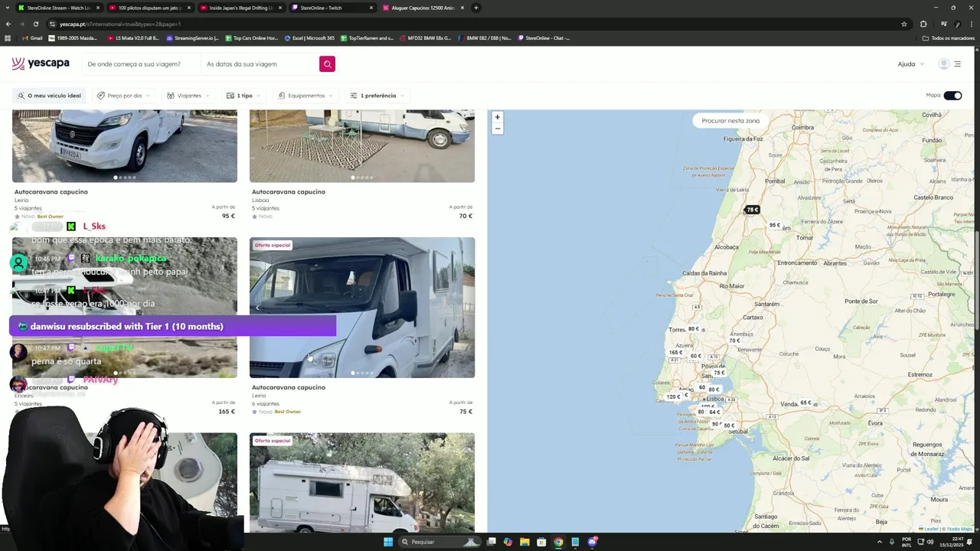This screenshot has width=980, height=551.
Task: Toggle the Mapa switch off
Action: coord(952,96)
